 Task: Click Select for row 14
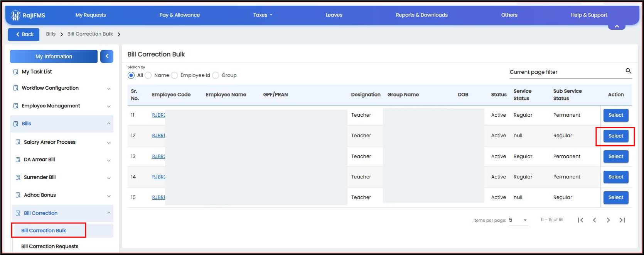coord(616,177)
